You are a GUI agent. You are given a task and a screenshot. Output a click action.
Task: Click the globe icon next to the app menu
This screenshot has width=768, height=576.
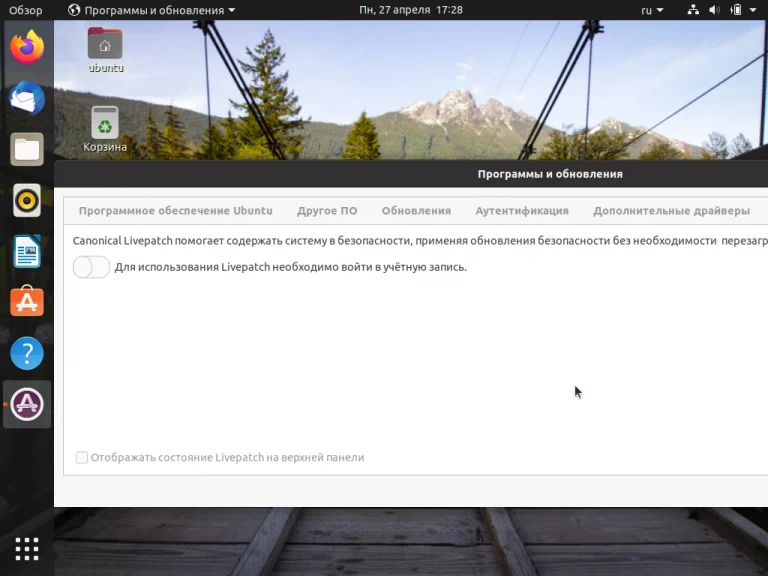pyautogui.click(x=74, y=10)
